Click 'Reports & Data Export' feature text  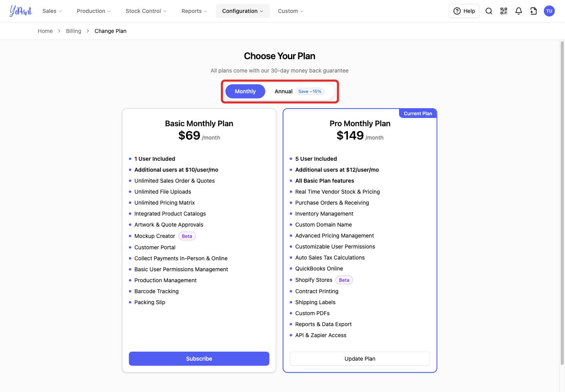point(323,324)
